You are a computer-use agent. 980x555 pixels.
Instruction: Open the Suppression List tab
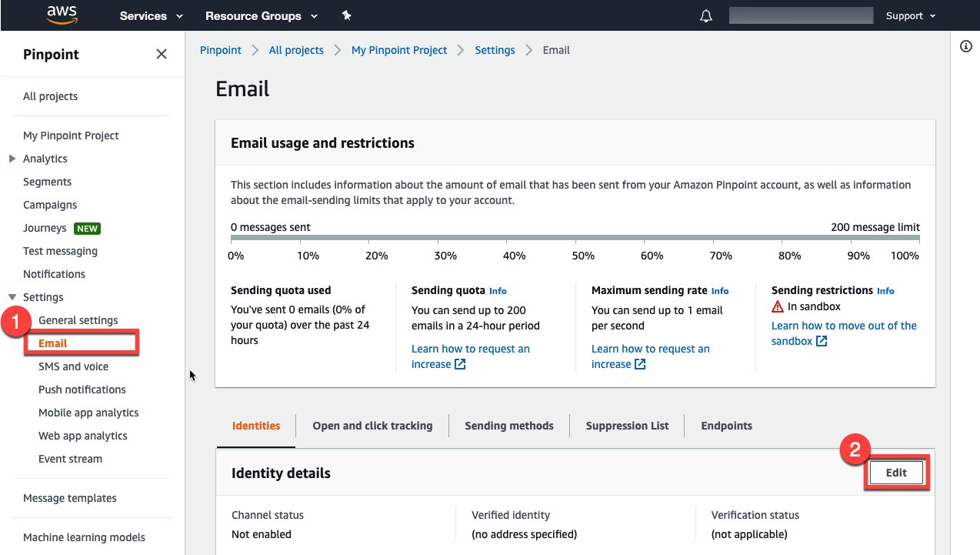(x=628, y=426)
